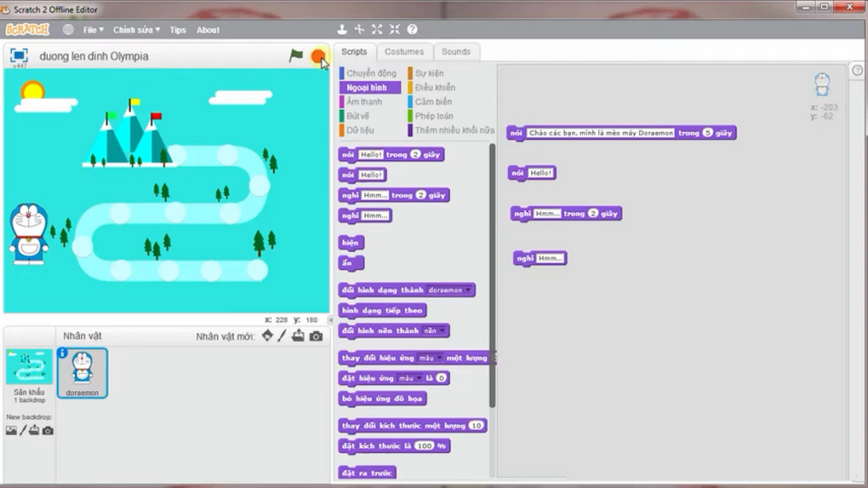868x488 pixels.
Task: Open Chỉnh sửa menu dropdown
Action: tap(136, 30)
